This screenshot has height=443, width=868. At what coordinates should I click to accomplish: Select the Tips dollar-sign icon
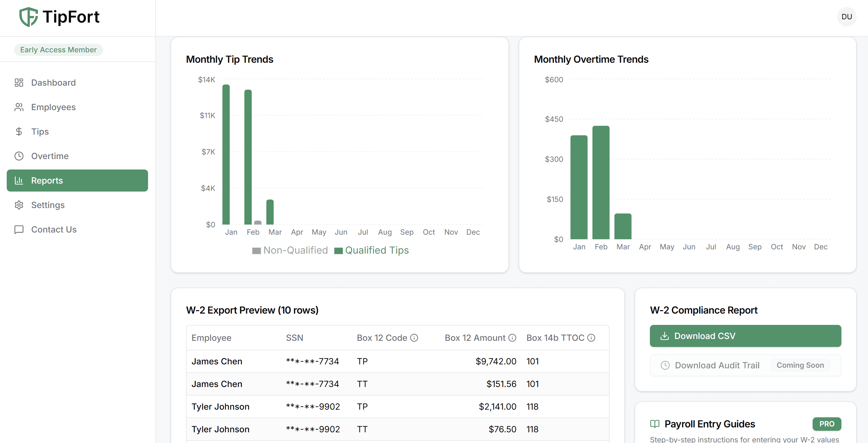point(19,132)
